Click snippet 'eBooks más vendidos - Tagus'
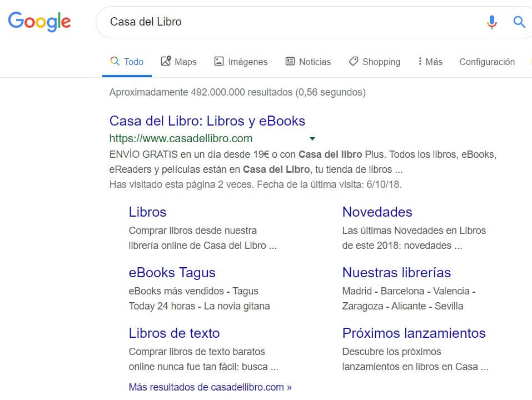This screenshot has height=400, width=532. click(193, 291)
